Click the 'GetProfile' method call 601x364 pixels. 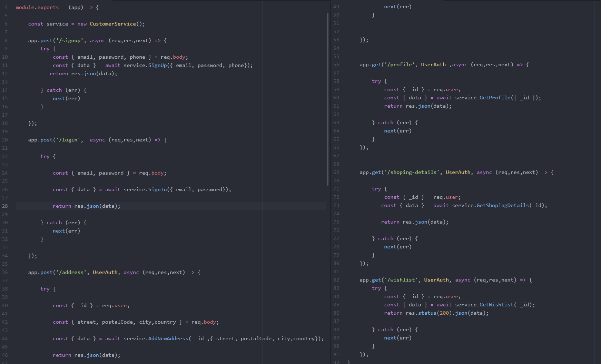[495, 98]
